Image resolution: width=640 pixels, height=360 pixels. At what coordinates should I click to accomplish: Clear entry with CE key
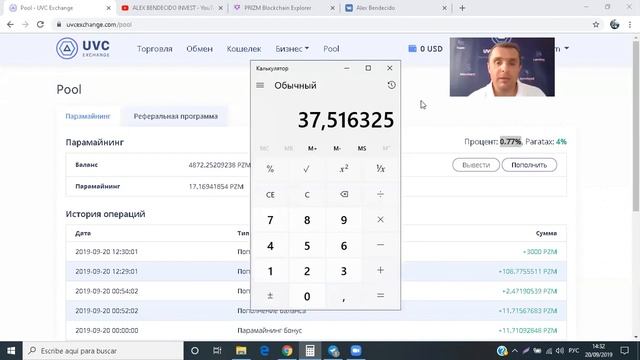[x=270, y=194]
